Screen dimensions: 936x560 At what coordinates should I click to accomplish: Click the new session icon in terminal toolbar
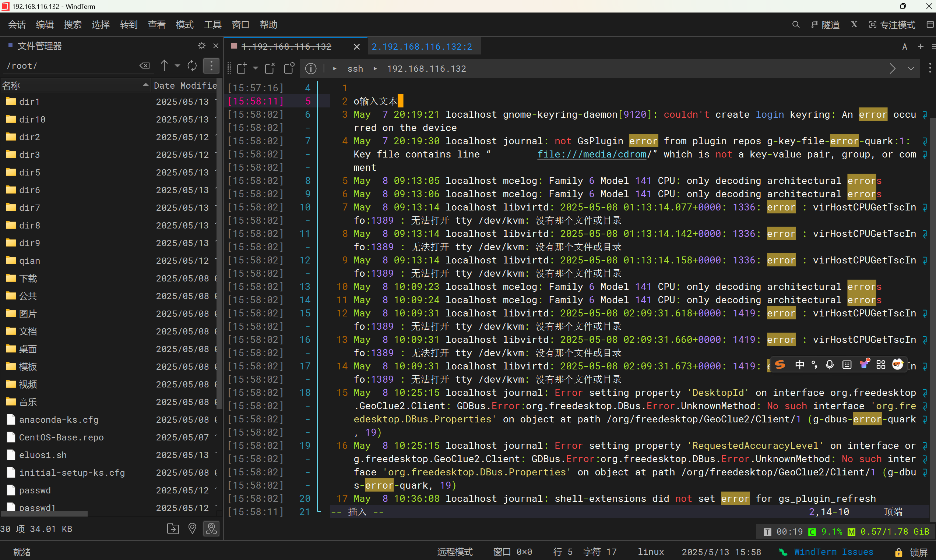pyautogui.click(x=242, y=68)
